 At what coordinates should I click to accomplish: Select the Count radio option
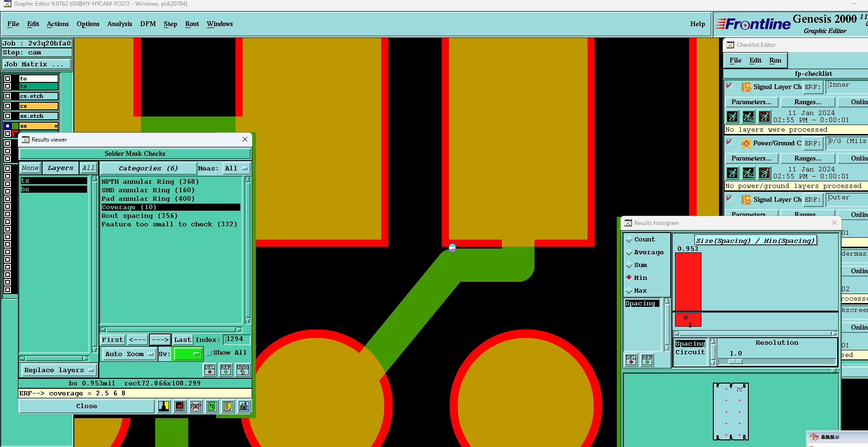point(629,240)
